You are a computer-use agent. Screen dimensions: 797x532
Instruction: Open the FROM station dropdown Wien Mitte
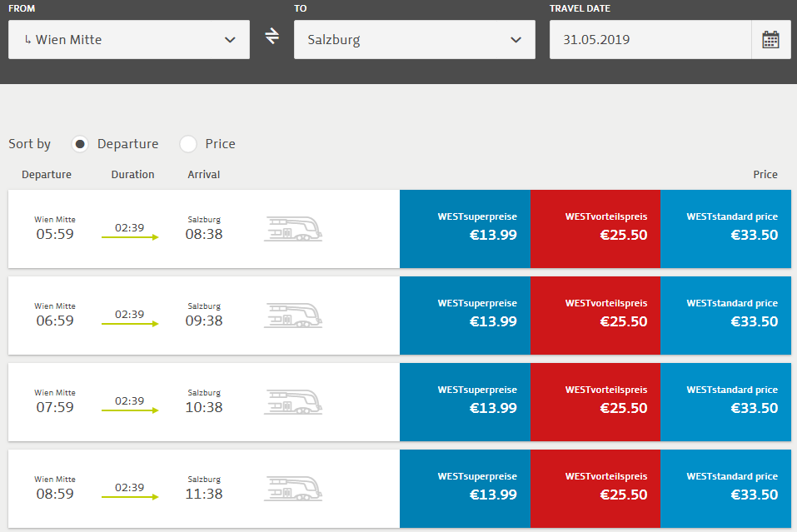click(129, 40)
